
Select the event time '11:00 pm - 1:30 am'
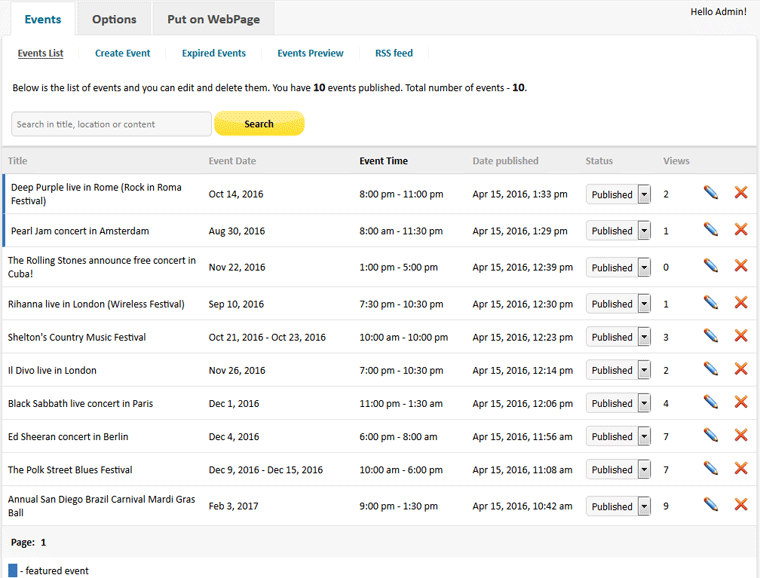pos(401,404)
